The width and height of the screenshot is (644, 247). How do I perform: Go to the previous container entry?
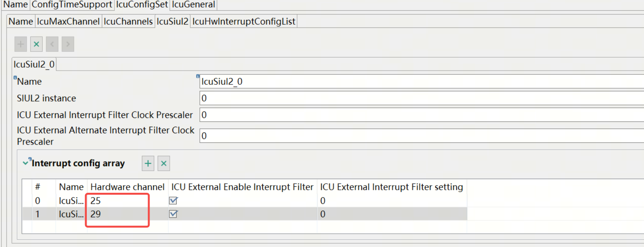tap(52, 44)
